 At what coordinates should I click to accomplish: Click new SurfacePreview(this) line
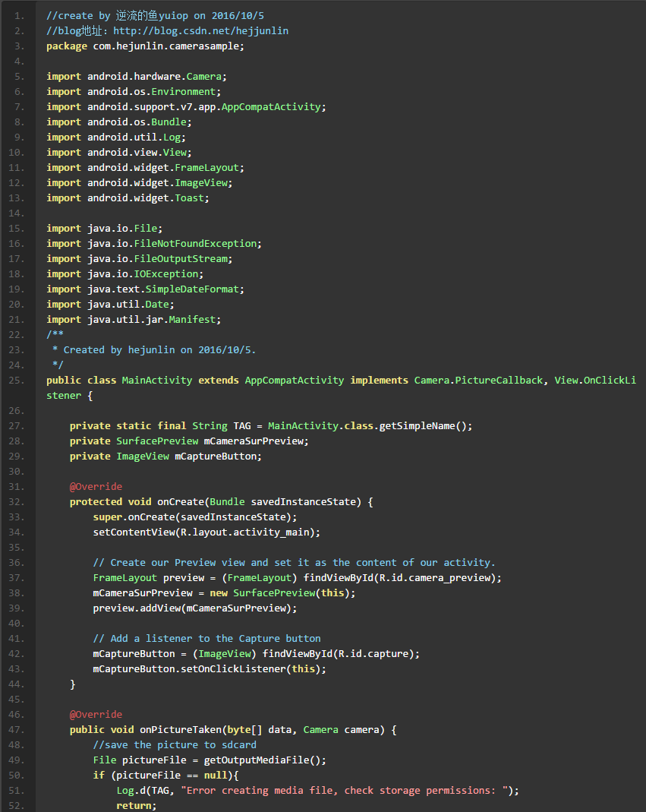(x=224, y=593)
